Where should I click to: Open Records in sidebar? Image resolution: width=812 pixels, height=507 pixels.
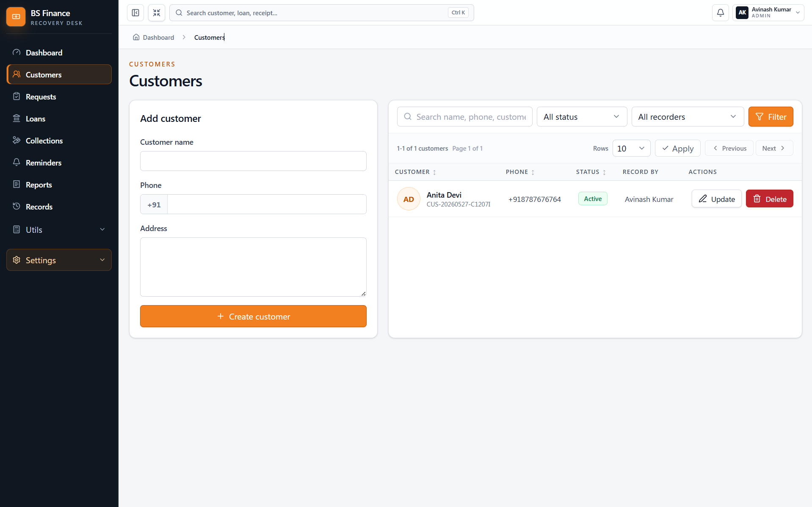point(59,207)
